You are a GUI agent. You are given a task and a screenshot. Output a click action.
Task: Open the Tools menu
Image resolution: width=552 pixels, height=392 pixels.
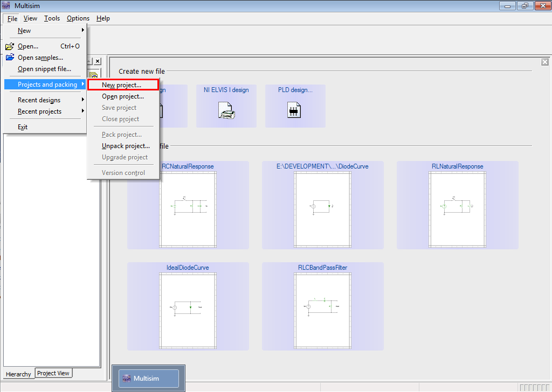point(52,18)
